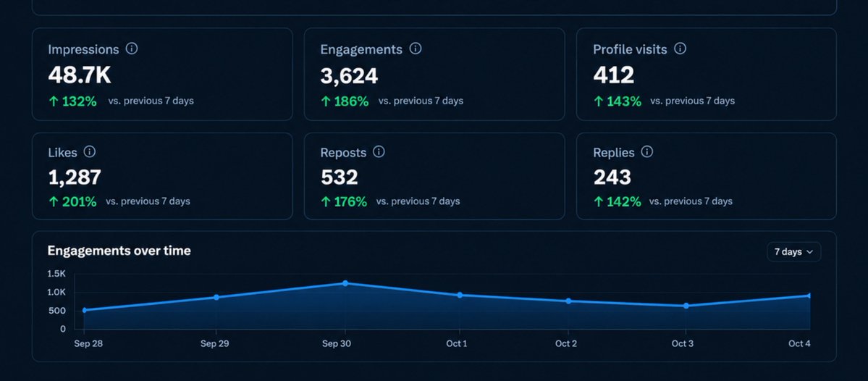
Task: Click the Profile visits info icon
Action: tap(681, 49)
